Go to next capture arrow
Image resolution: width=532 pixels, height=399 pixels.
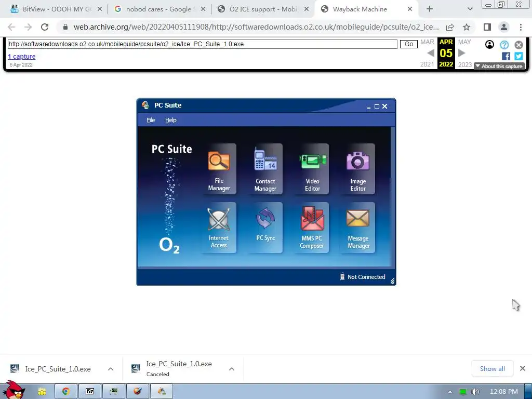[461, 53]
